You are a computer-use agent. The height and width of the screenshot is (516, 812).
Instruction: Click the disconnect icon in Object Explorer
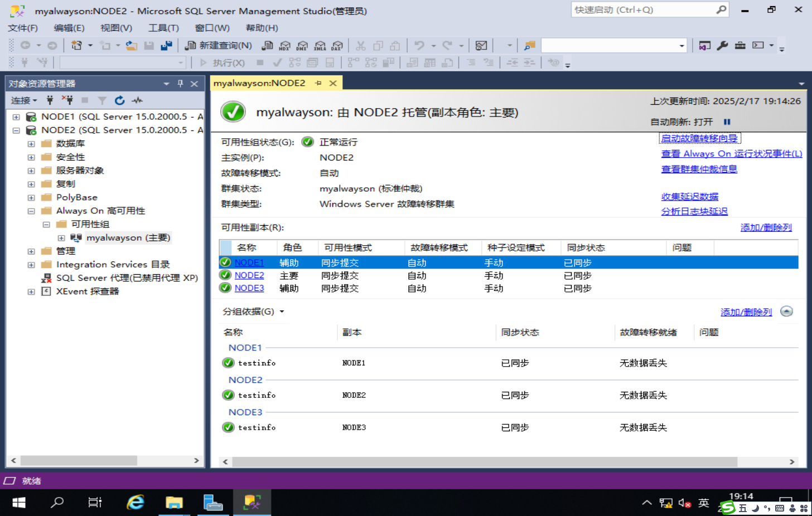pos(67,100)
